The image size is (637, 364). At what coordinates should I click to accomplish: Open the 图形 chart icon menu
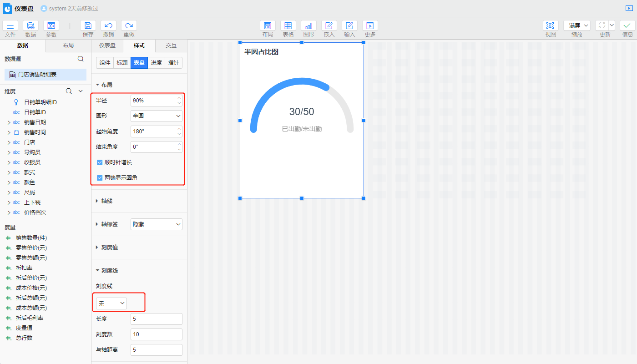point(308,26)
